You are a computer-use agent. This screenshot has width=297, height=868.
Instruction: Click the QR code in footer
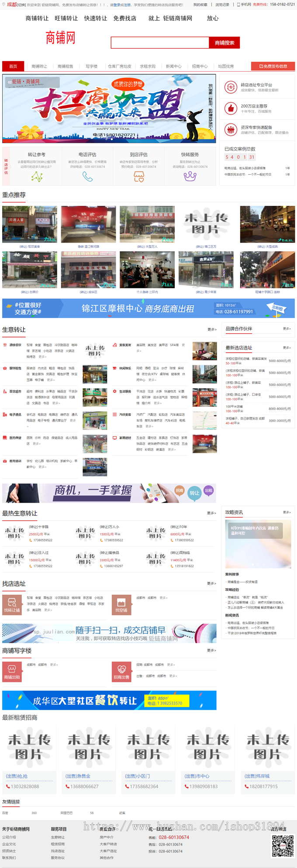pyautogui.click(x=283, y=846)
